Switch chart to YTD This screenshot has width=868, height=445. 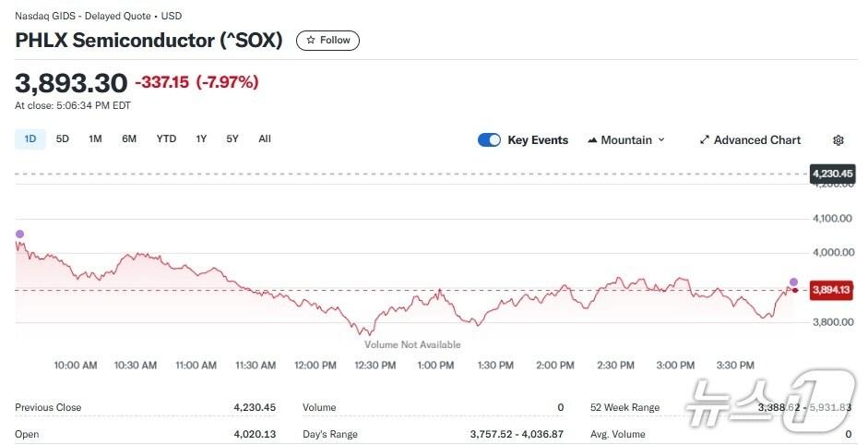(x=166, y=139)
